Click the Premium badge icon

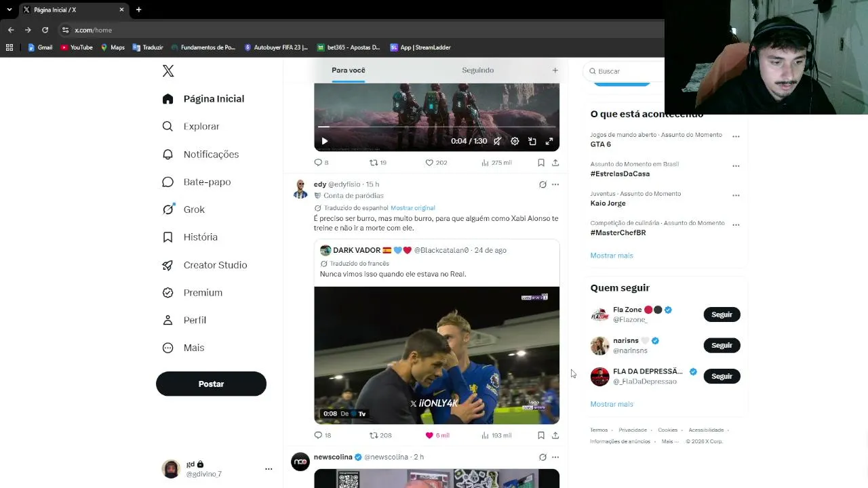click(x=168, y=293)
